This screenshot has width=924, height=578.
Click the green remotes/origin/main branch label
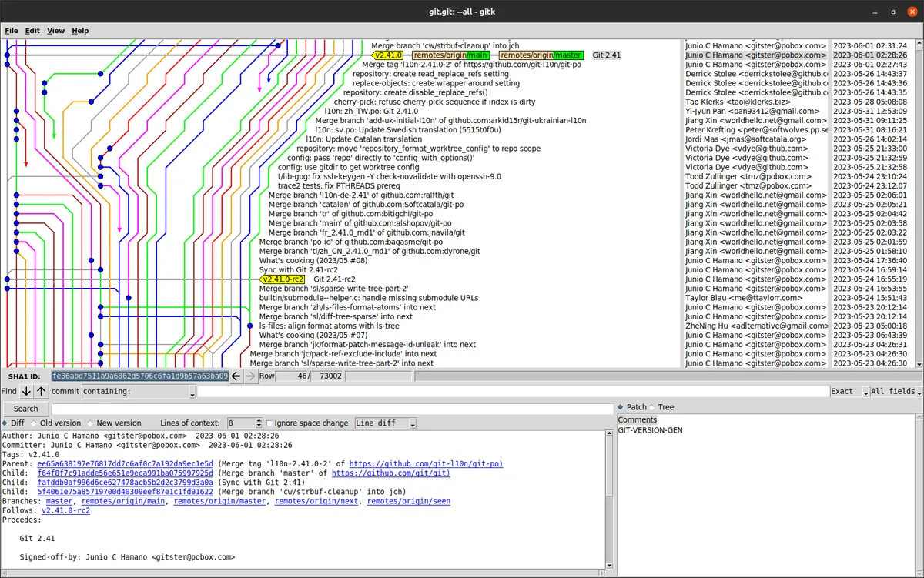pos(451,55)
